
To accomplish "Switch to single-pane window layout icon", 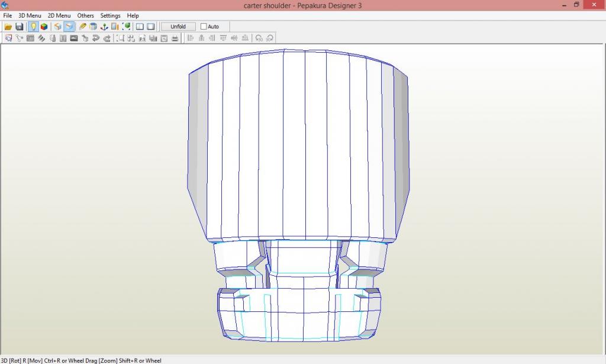I will (151, 27).
